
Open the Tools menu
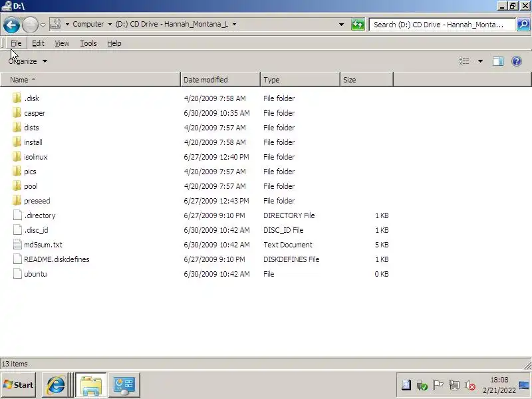tap(88, 43)
